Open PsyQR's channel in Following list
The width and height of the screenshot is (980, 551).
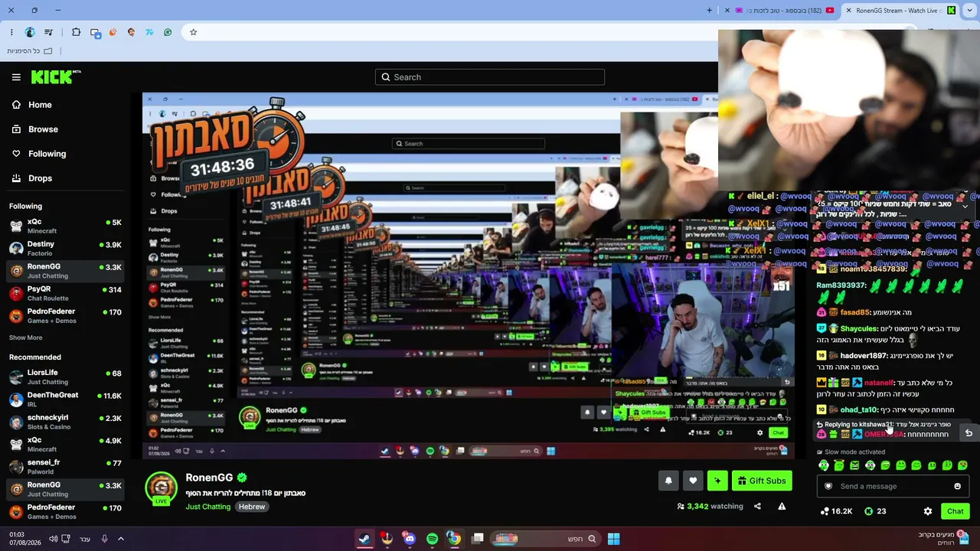tap(65, 294)
